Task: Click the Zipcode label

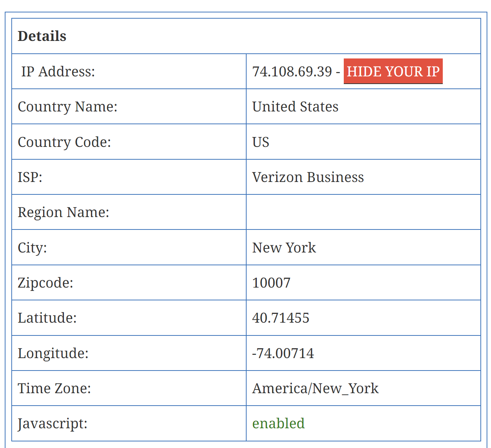Action: coord(45,283)
